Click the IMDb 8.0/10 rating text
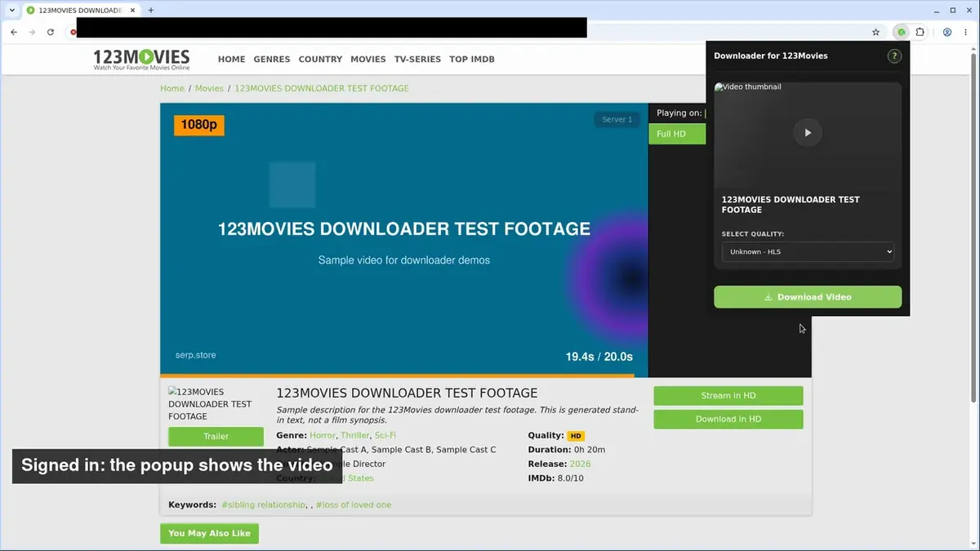980x551 pixels. (x=556, y=478)
